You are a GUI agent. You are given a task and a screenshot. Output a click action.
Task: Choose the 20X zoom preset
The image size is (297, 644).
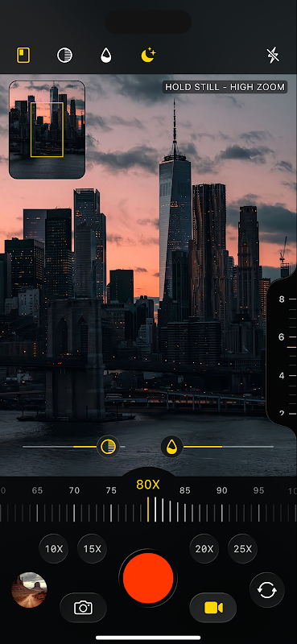coord(204,549)
